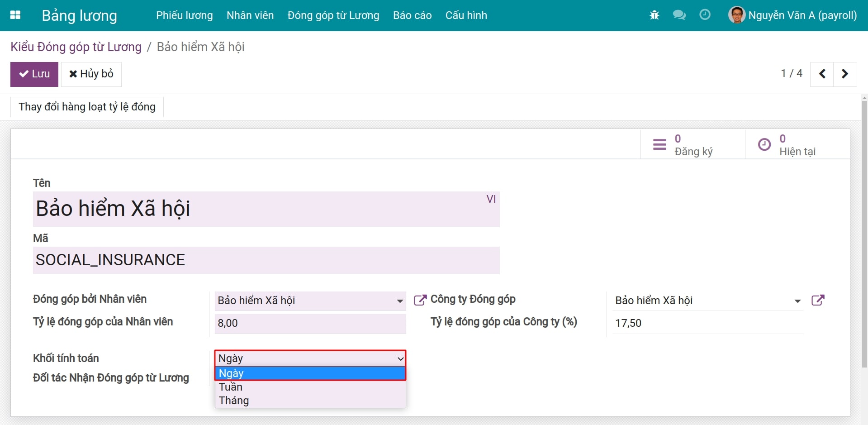
Task: Go to next record arrow
Action: pos(844,74)
